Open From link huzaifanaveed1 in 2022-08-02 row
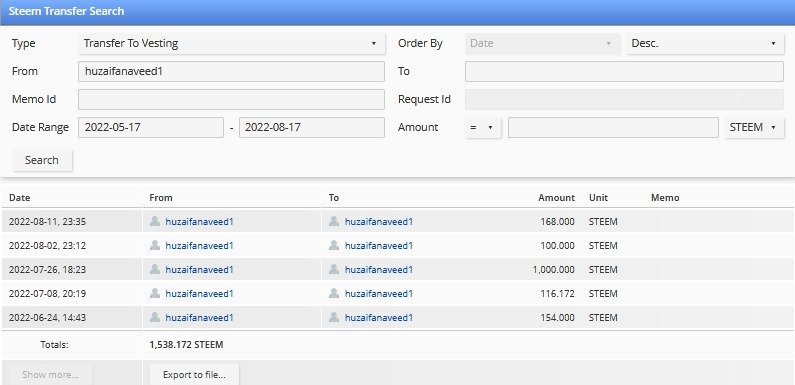This screenshot has width=795, height=385. click(x=199, y=246)
